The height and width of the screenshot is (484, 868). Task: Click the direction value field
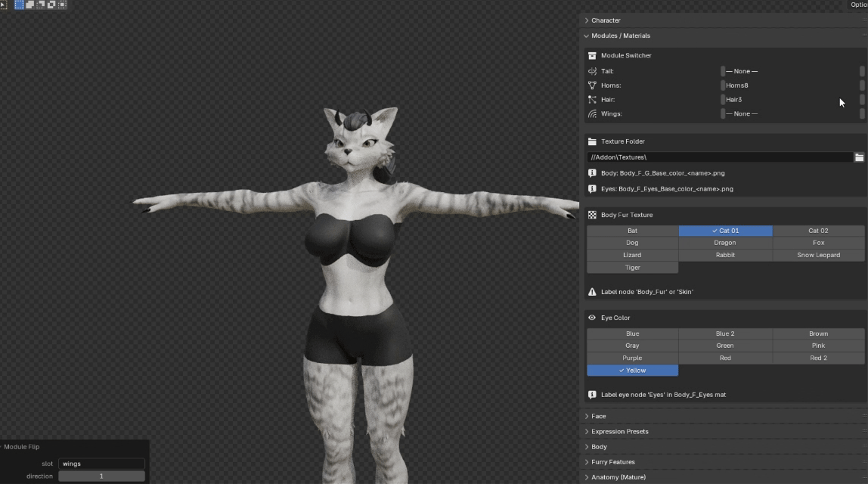click(x=101, y=476)
